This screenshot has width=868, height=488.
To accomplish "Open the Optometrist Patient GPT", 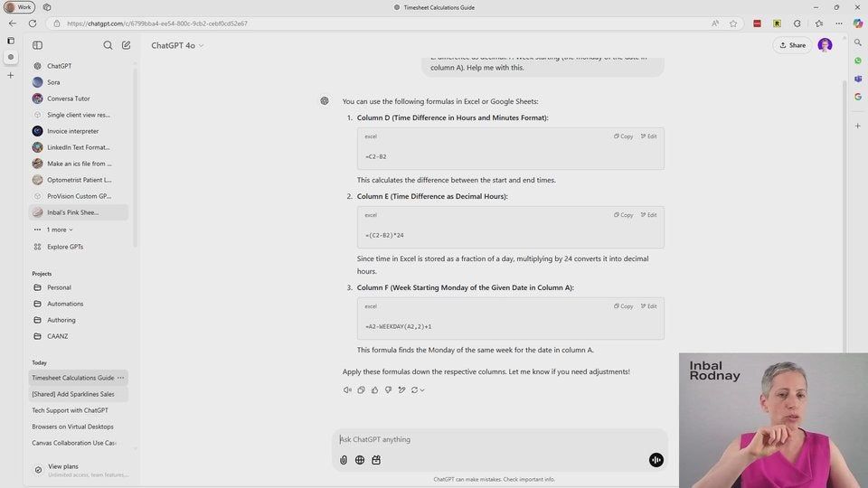I will [80, 180].
